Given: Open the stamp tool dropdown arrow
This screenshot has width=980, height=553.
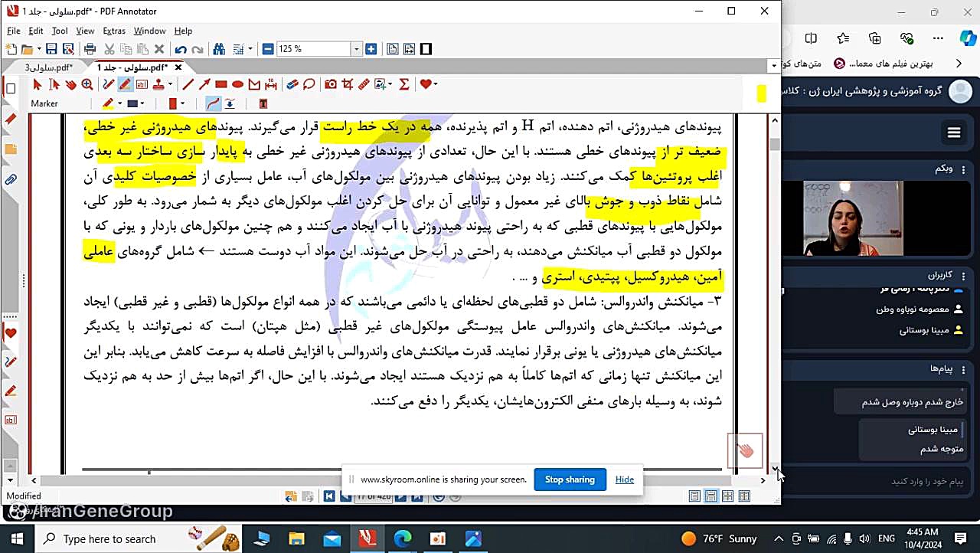Looking at the screenshot, I should coord(170,84).
